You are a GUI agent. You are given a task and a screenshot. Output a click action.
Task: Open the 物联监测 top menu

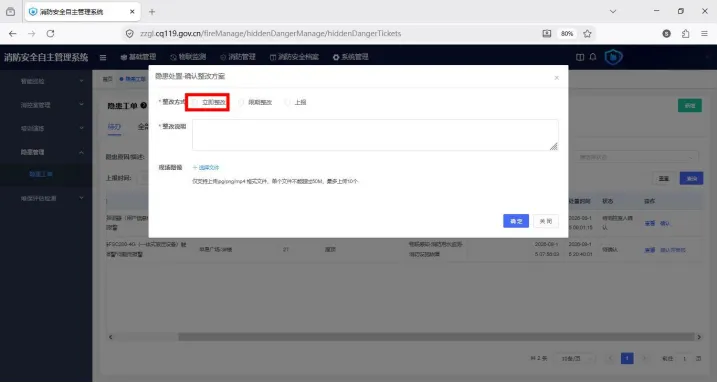pos(188,57)
